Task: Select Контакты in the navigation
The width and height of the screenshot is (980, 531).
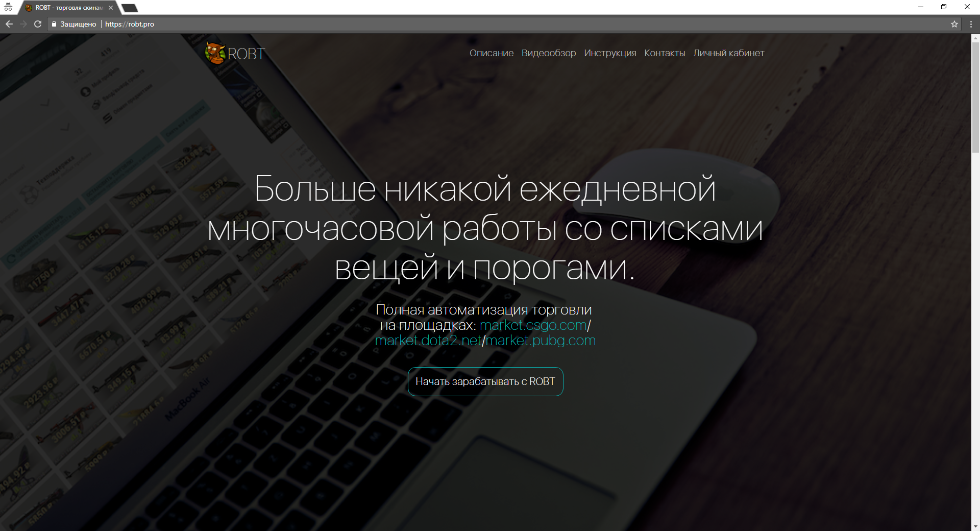Action: pos(665,53)
